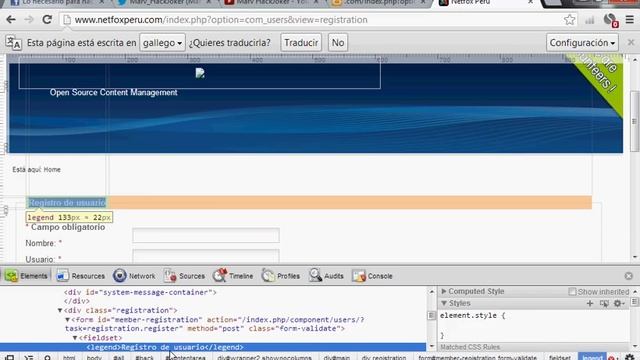Image resolution: width=640 pixels, height=360 pixels.
Task: Click the browser forward arrow
Action: 29,20
